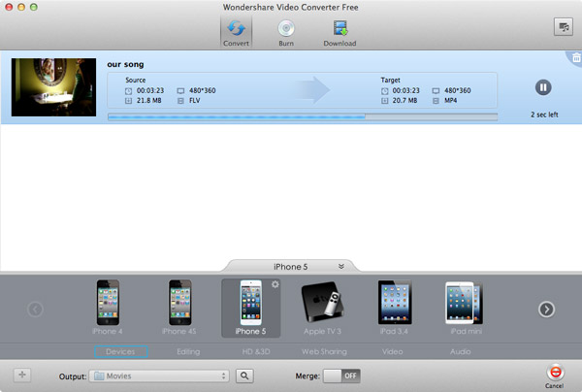The image size is (582, 392).
Task: Select the Convert toolbar icon
Action: point(236,33)
